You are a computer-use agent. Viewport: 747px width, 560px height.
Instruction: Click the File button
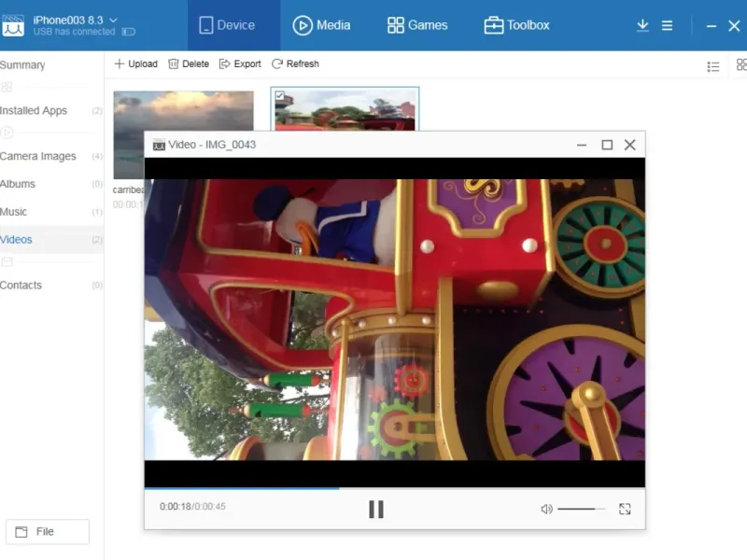tap(48, 531)
